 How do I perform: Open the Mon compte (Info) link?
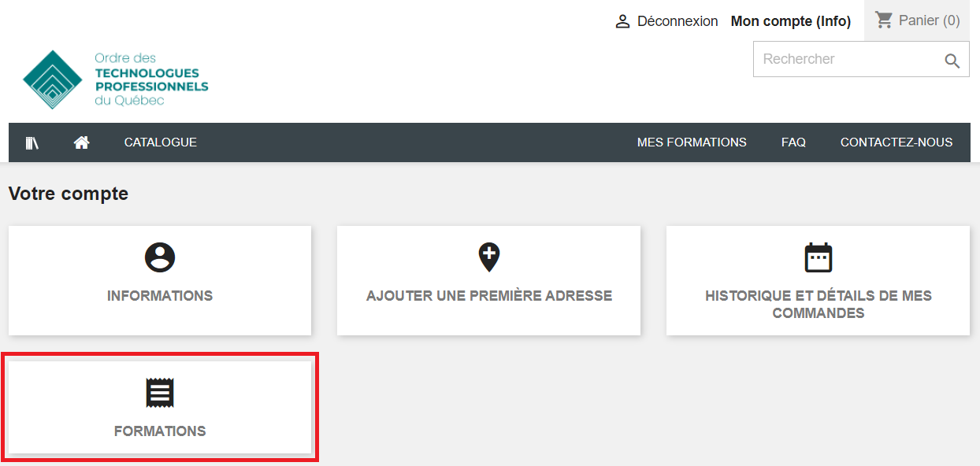[790, 22]
